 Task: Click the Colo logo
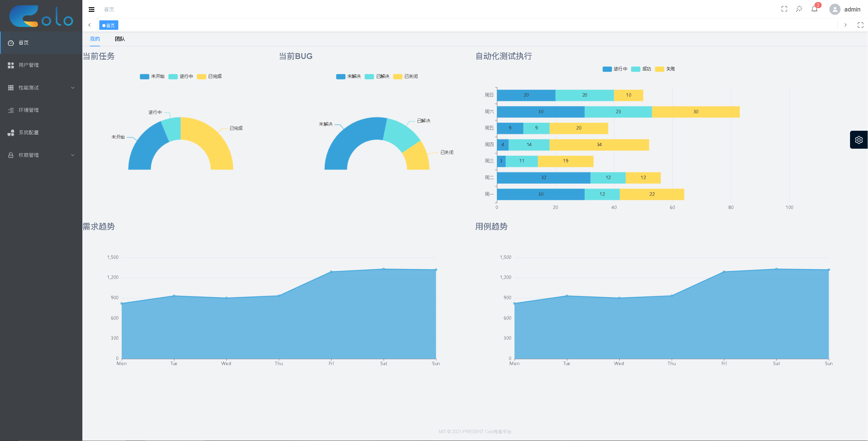41,16
